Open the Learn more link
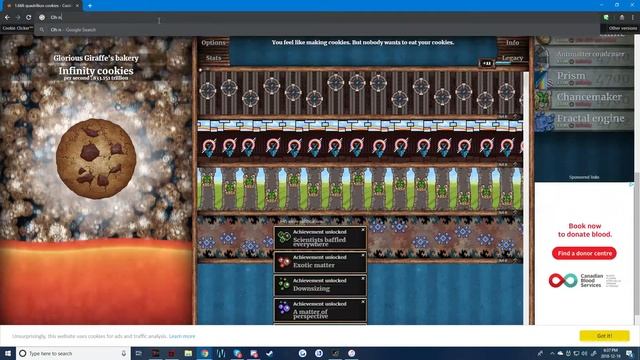 coord(182,336)
